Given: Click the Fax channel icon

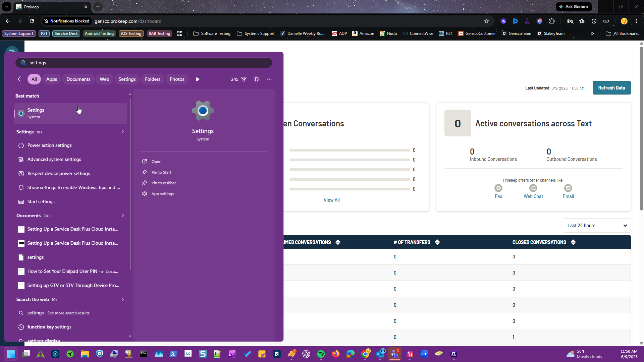Looking at the screenshot, I should (498, 188).
